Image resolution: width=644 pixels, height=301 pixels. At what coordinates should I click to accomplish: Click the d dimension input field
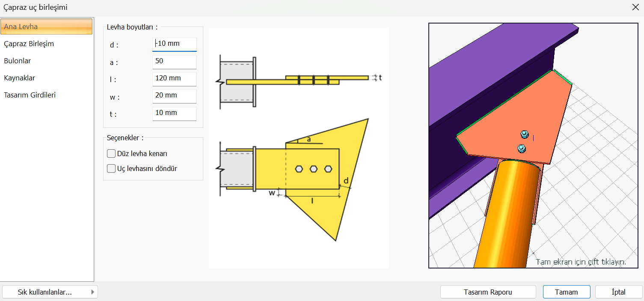click(x=174, y=44)
